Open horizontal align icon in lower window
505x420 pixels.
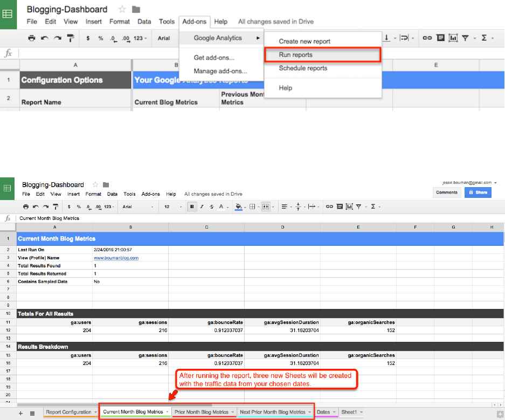tap(285, 207)
